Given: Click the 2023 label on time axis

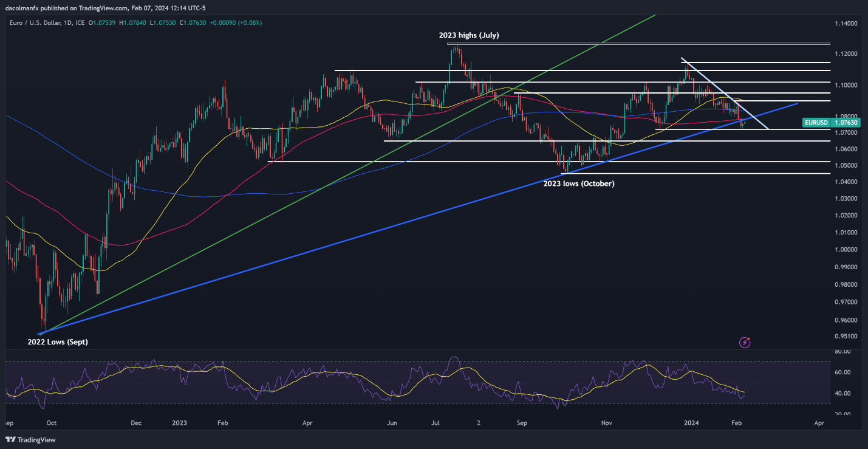Looking at the screenshot, I should click(x=179, y=422).
